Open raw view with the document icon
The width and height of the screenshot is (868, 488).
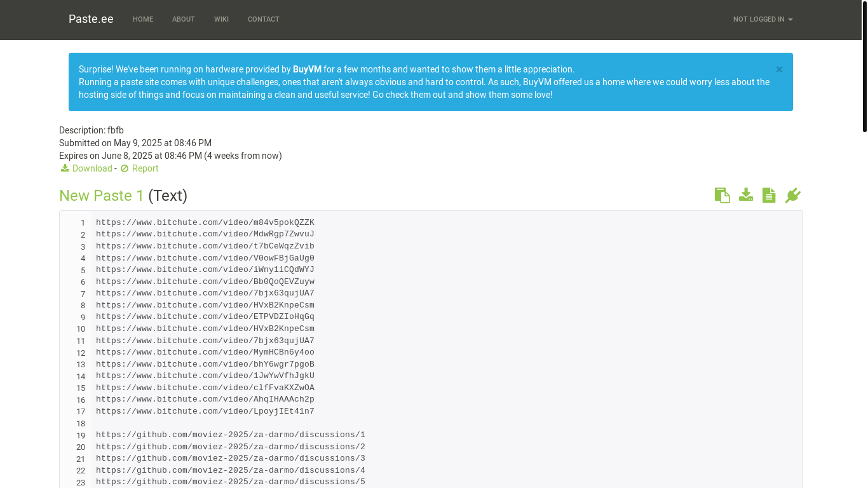(x=769, y=195)
